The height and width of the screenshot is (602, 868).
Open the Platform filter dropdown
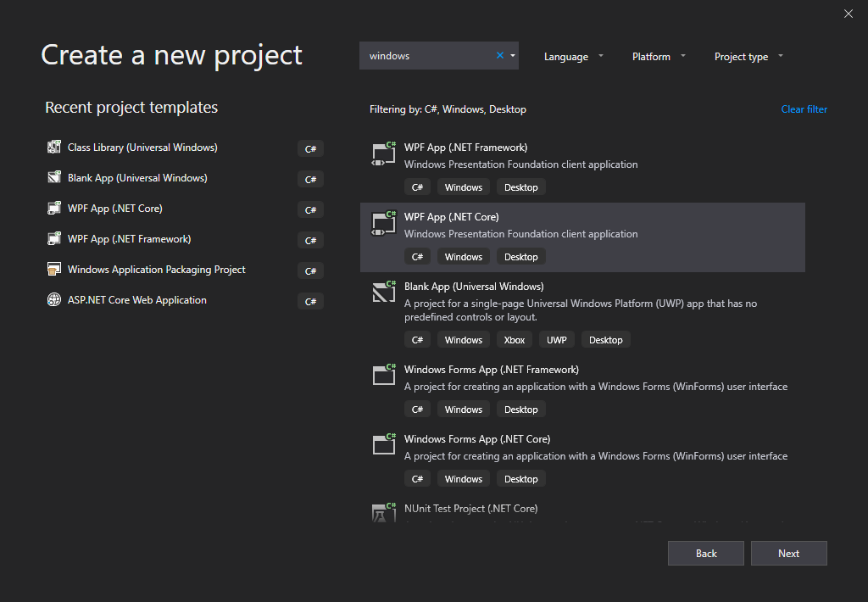659,57
